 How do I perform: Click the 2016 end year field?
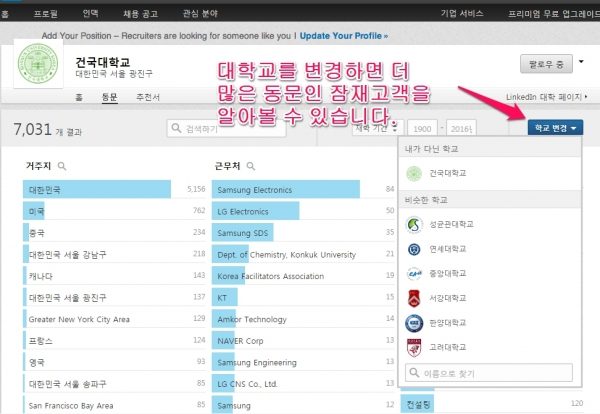pos(461,129)
